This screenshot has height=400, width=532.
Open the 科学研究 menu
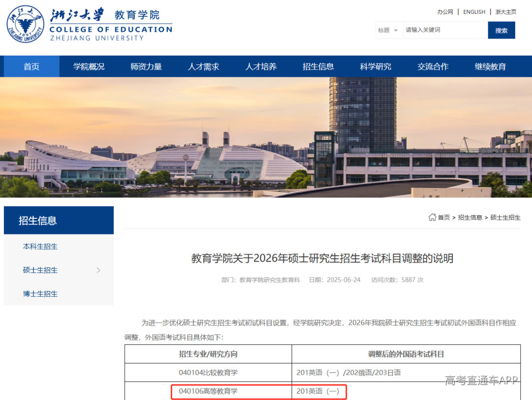pyautogui.click(x=375, y=67)
